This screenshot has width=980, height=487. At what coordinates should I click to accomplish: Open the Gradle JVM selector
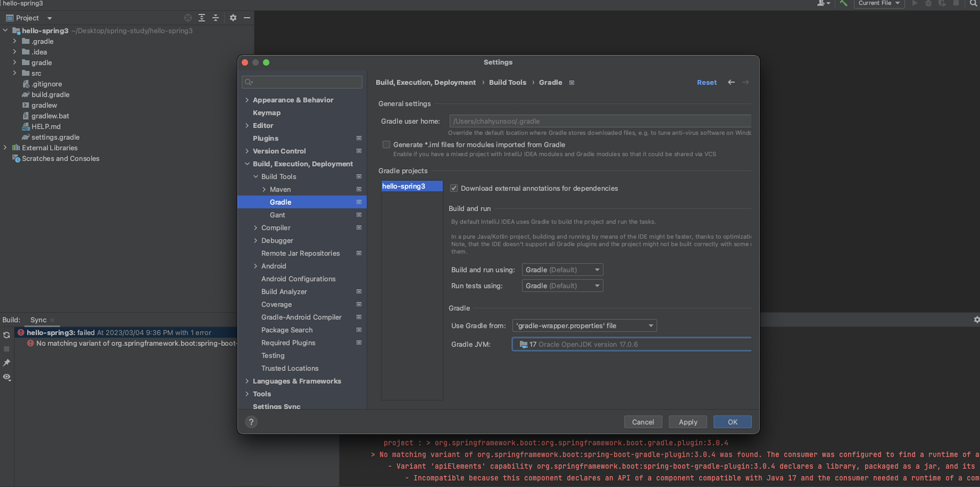pyautogui.click(x=631, y=344)
